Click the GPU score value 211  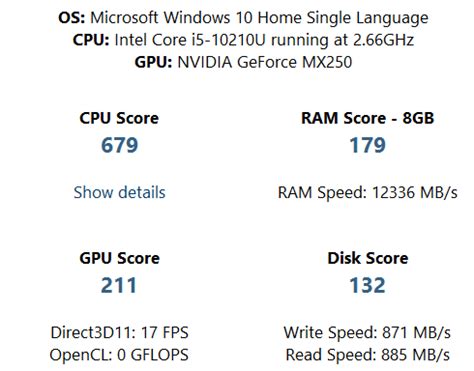[119, 285]
